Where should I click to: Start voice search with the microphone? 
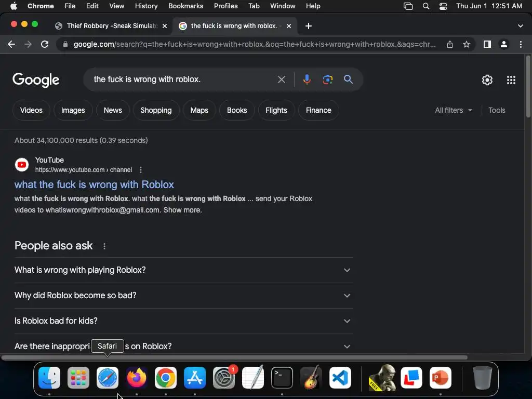[307, 79]
